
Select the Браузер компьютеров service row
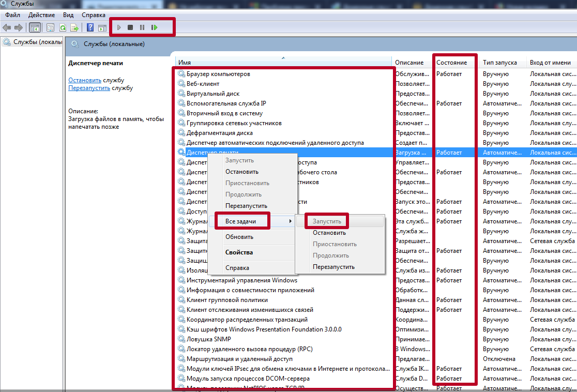click(218, 74)
